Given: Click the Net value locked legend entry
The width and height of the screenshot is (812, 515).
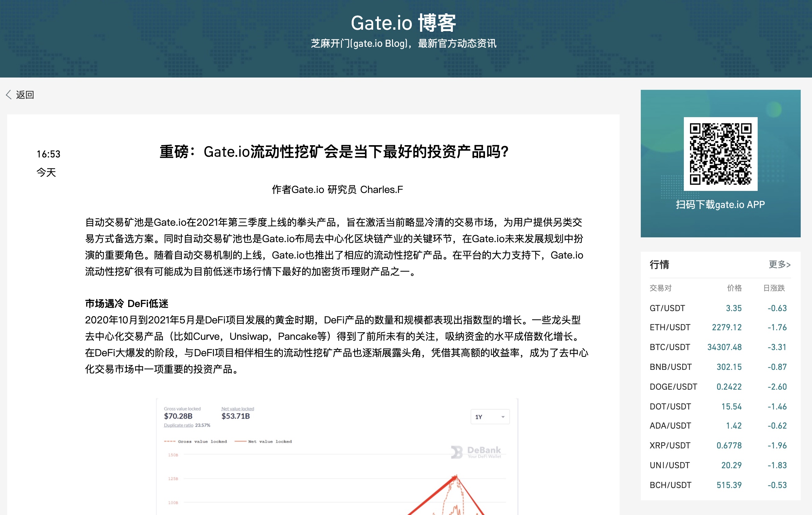Looking at the screenshot, I should click(263, 442).
